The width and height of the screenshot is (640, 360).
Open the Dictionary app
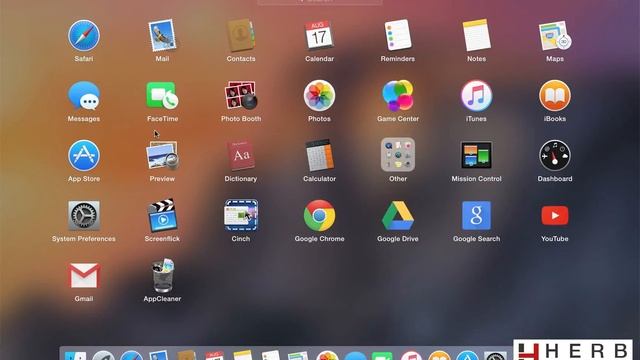[241, 156]
